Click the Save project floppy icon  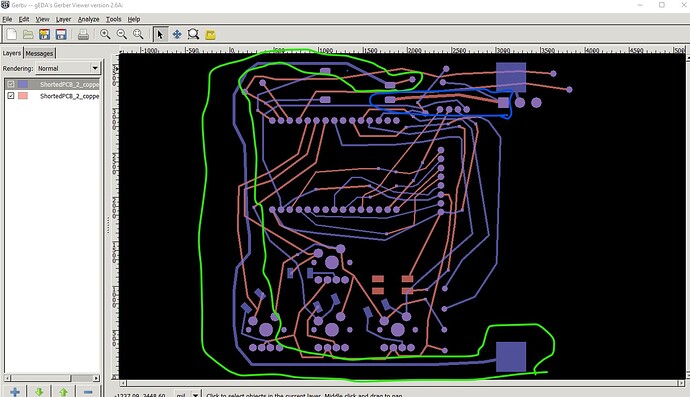coord(61,34)
